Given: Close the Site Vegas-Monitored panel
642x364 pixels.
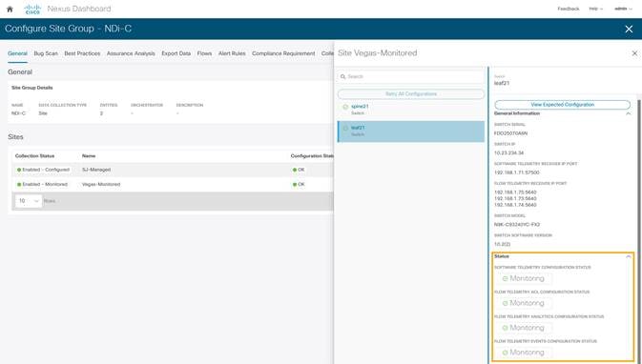Looking at the screenshot, I should [x=634, y=53].
